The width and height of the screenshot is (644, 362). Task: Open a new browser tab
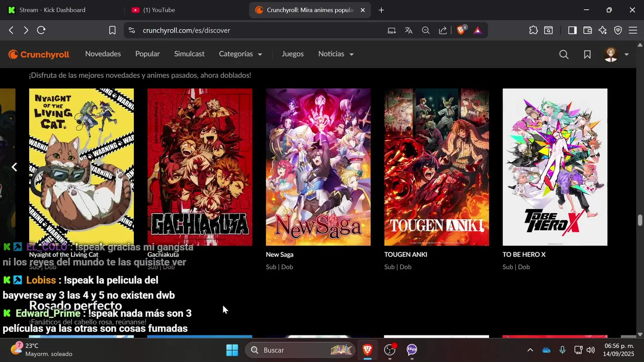click(x=381, y=10)
